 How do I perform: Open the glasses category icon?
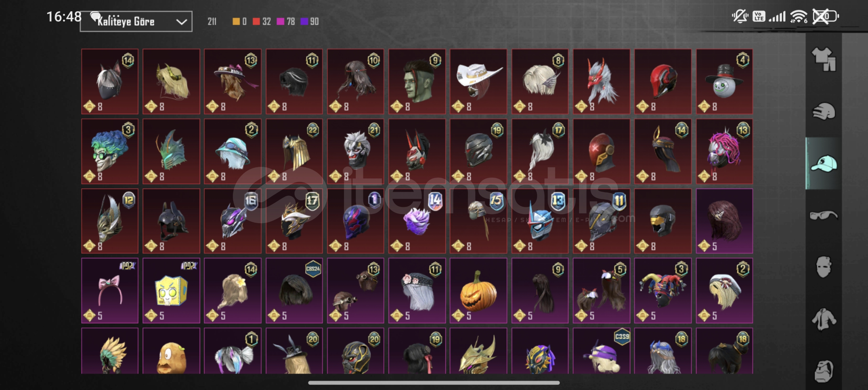[x=824, y=216]
